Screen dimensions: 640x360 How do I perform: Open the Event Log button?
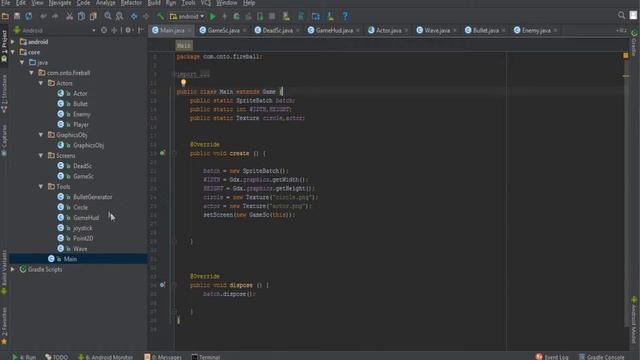pos(552,357)
